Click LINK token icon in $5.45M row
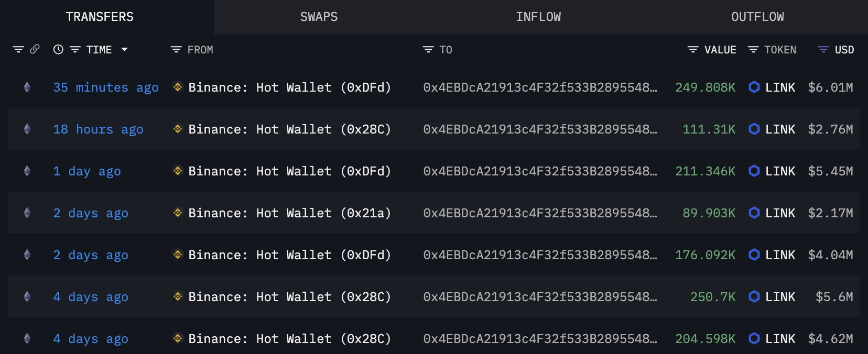This screenshot has height=354, width=868. tap(754, 171)
